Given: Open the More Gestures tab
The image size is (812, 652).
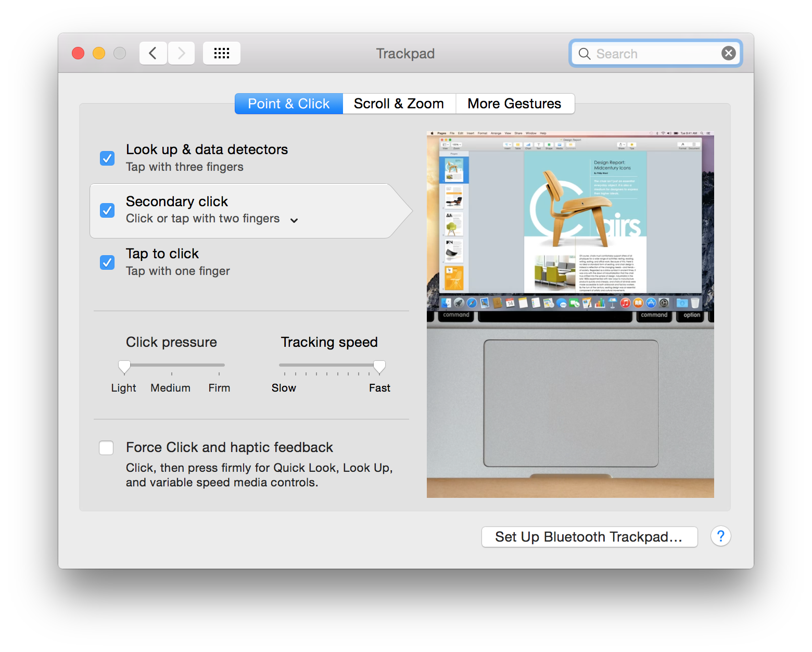Looking at the screenshot, I should click(x=514, y=104).
